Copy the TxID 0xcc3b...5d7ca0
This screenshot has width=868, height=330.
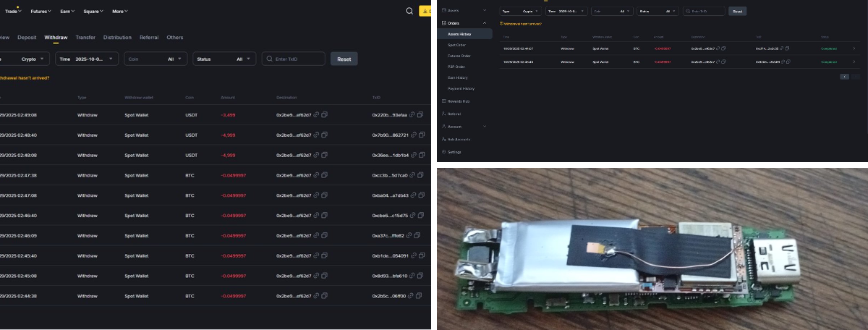click(x=421, y=175)
